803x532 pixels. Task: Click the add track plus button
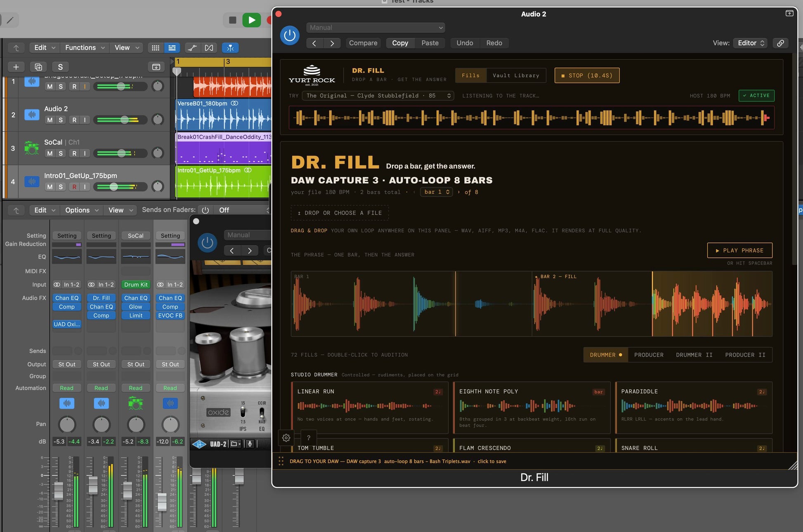(16, 67)
